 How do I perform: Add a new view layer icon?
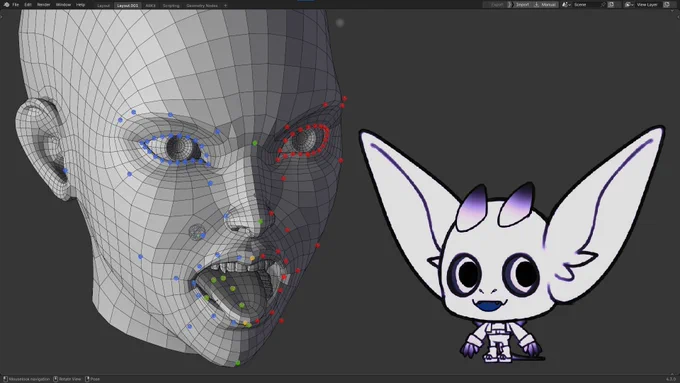tap(667, 5)
